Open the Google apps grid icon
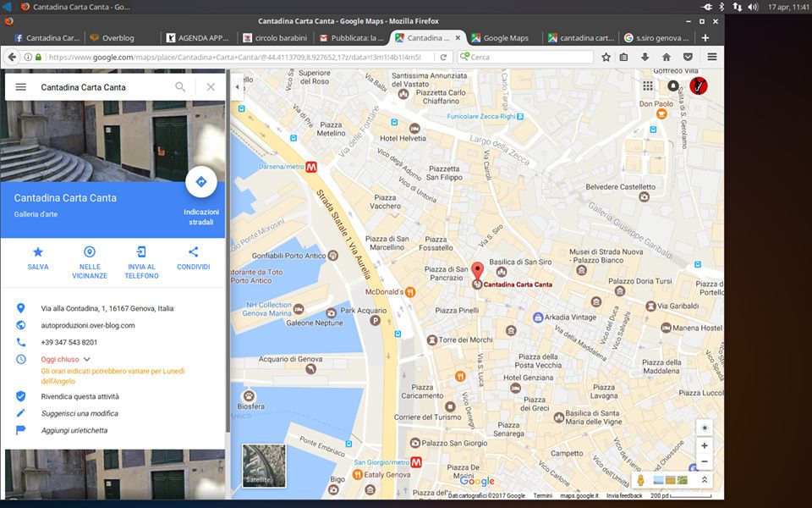 click(x=648, y=86)
